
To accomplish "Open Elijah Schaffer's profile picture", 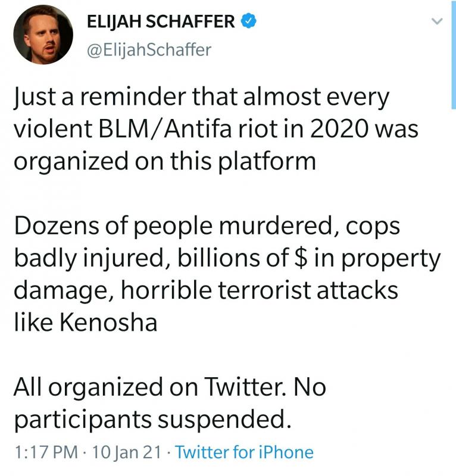I will point(43,35).
